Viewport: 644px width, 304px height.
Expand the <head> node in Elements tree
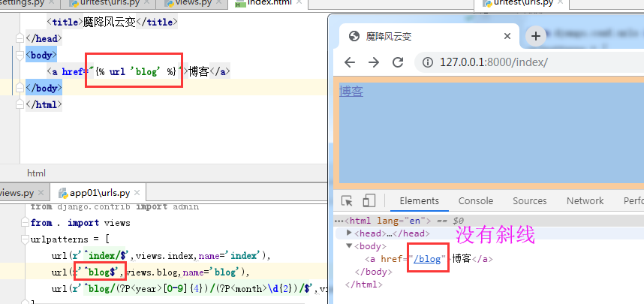click(350, 233)
